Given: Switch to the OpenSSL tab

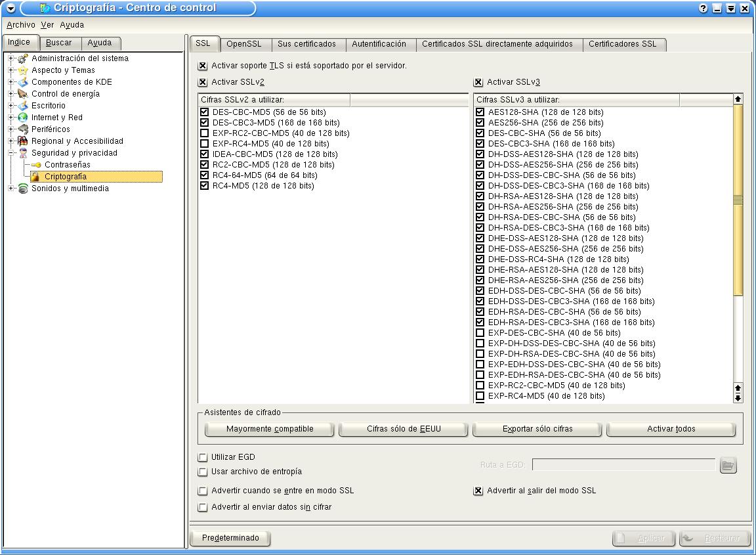Looking at the screenshot, I should click(x=243, y=44).
